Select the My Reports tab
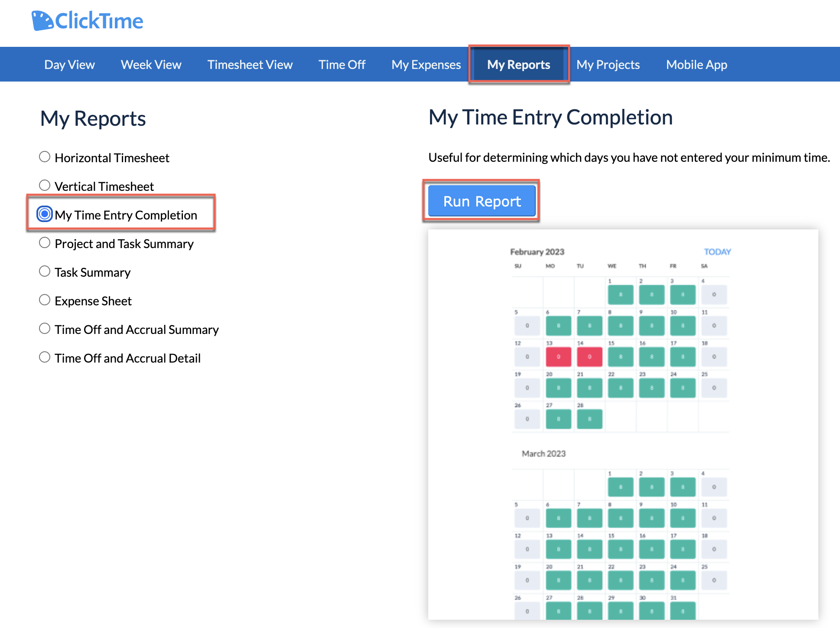 coord(518,65)
